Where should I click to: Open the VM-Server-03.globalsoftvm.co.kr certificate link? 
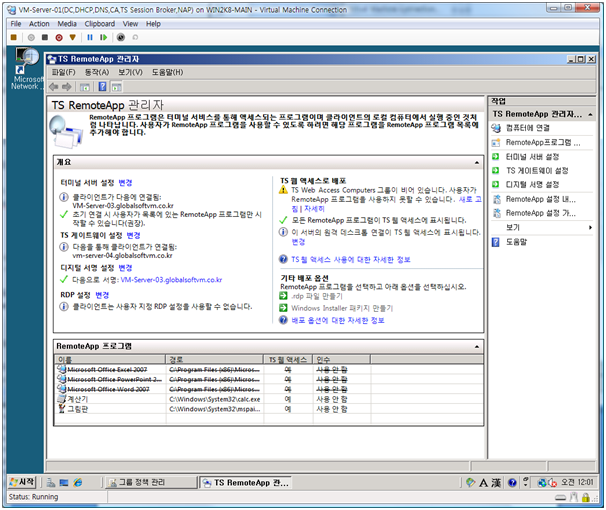coord(171,280)
